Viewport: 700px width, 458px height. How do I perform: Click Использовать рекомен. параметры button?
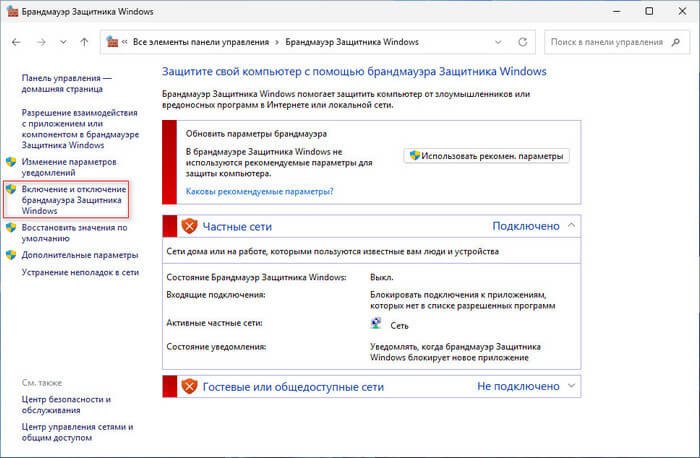tap(487, 156)
